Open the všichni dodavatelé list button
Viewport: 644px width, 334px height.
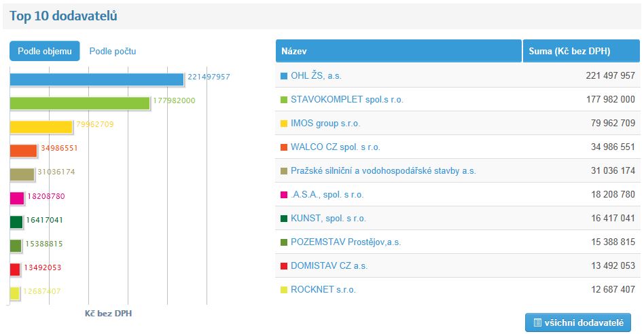(x=578, y=322)
